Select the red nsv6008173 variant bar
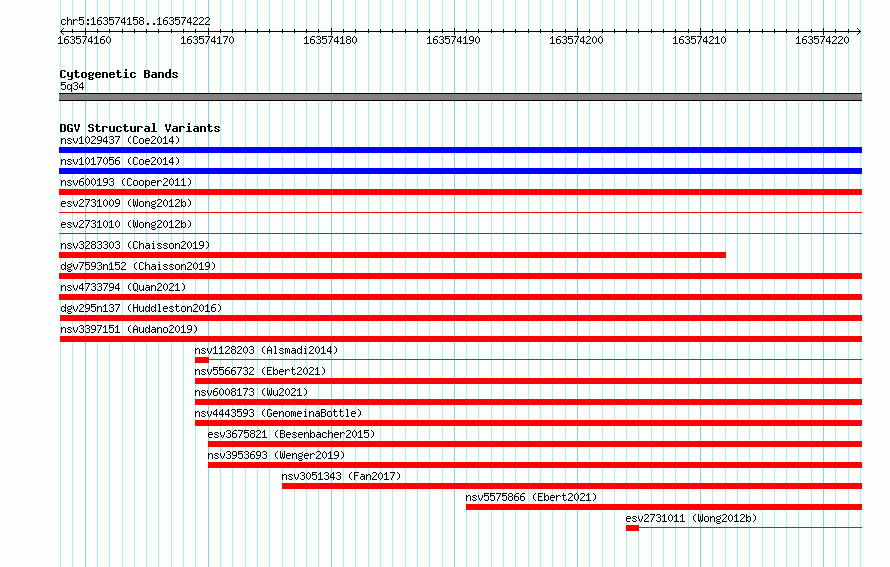 [528, 402]
